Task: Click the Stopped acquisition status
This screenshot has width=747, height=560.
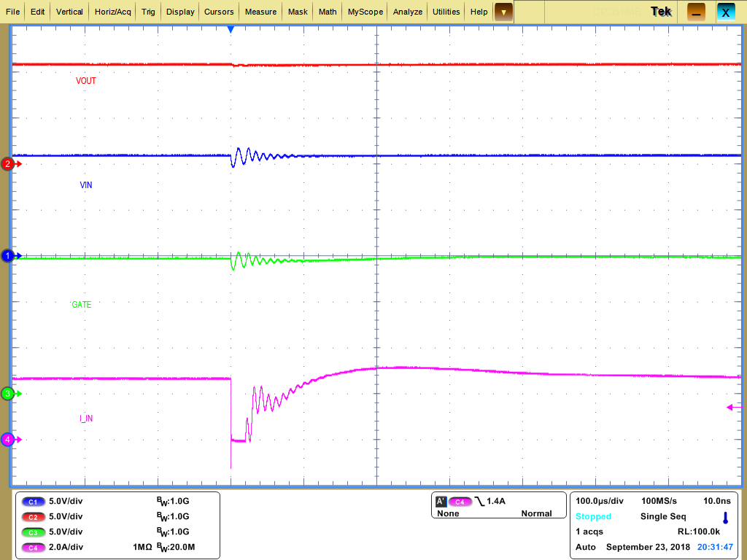Action: pos(593,517)
